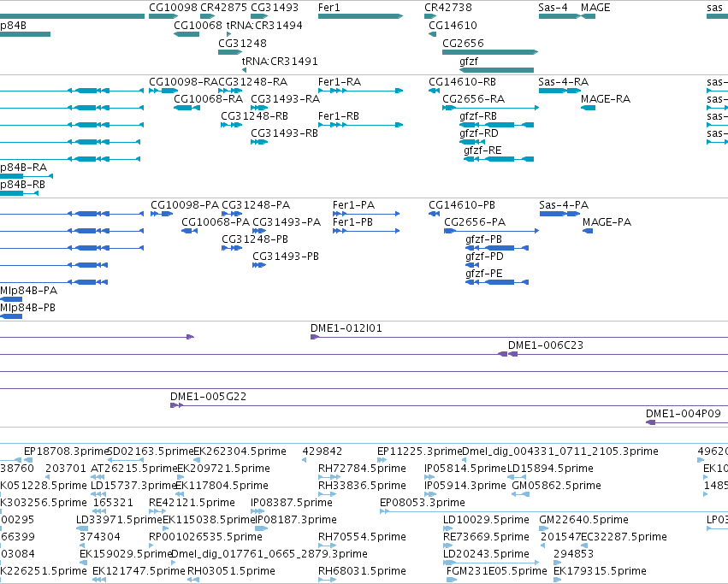The width and height of the screenshot is (728, 584).
Task: Click the DME1-012I01 clone label
Action: 346,328
